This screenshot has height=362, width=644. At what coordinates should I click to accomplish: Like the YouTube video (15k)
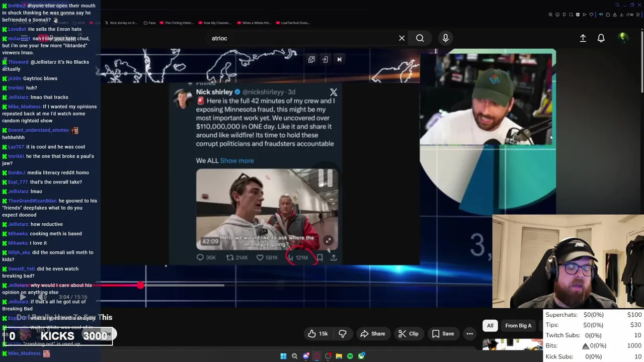tap(317, 334)
